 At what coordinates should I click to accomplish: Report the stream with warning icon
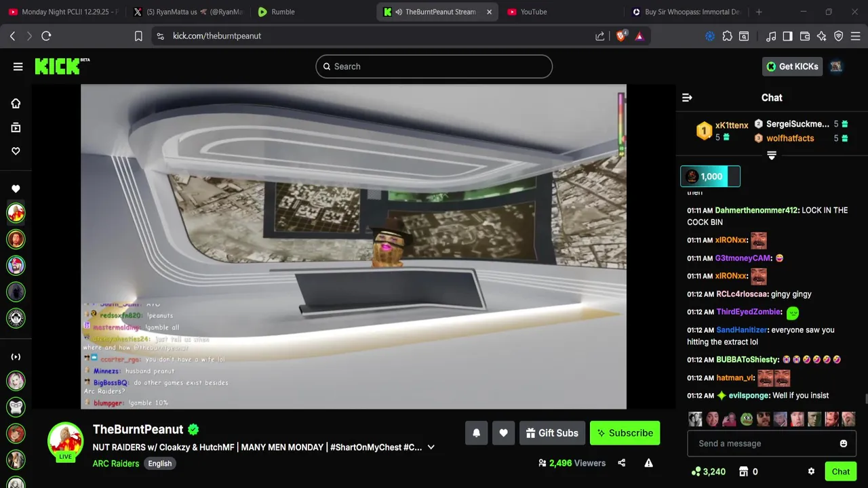click(x=648, y=463)
